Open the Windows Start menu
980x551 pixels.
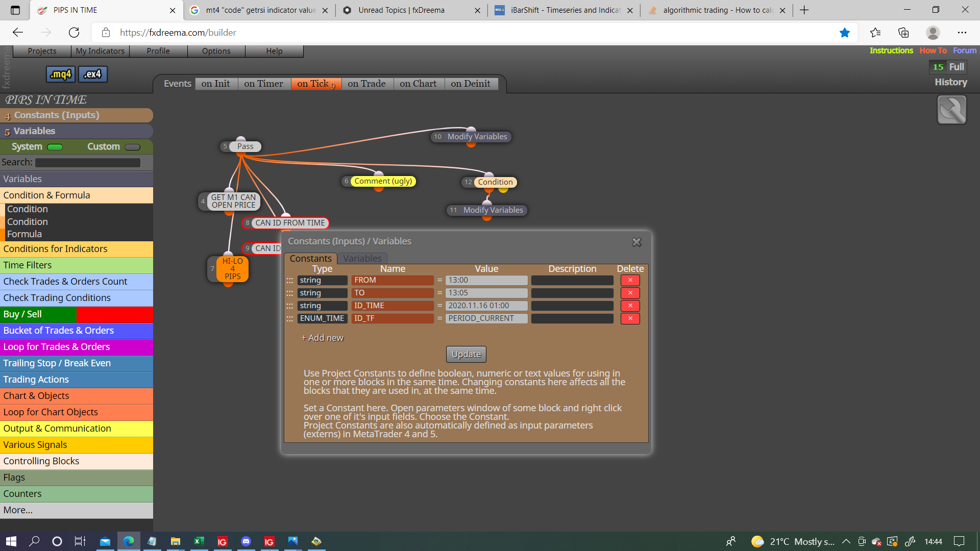coord(11,541)
